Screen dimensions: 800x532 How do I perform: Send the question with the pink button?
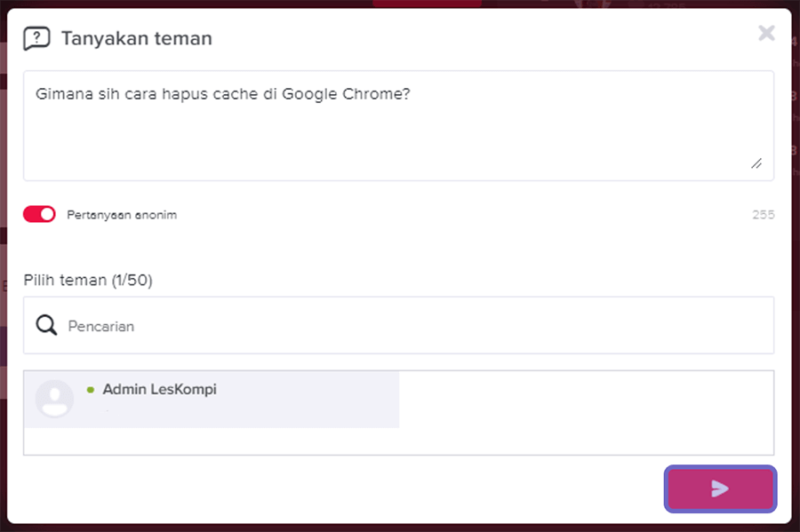(x=720, y=489)
